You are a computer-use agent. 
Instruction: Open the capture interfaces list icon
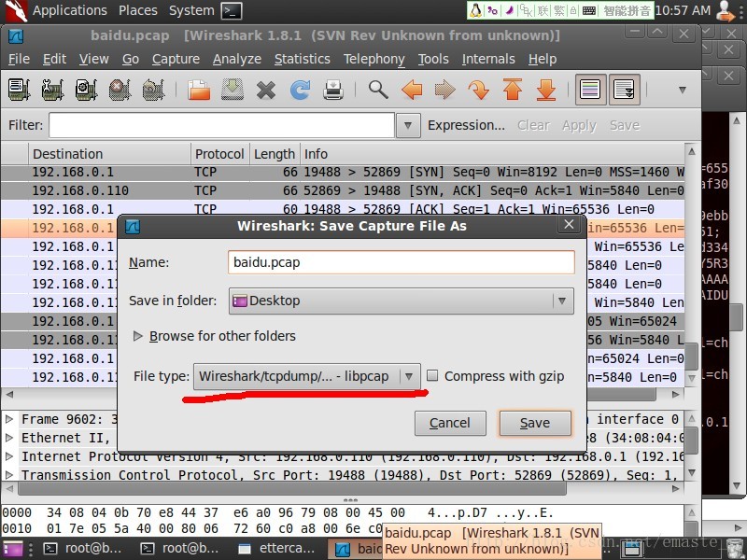coord(19,89)
